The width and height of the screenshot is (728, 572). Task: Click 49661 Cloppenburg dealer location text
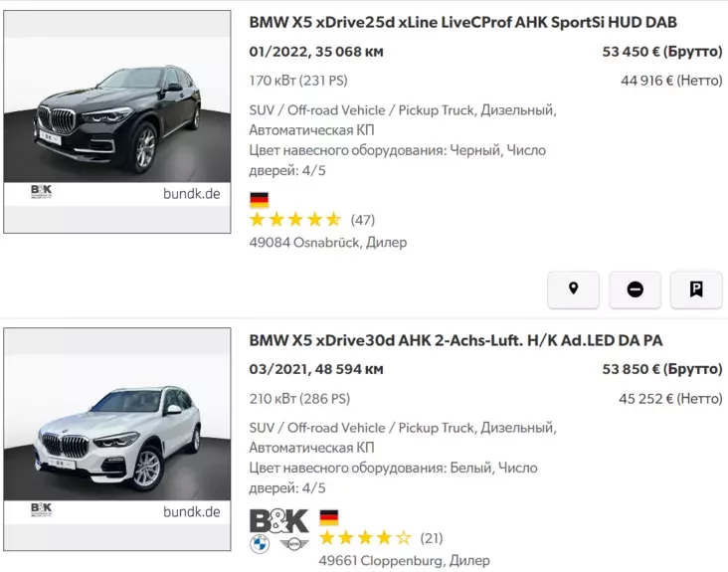pyautogui.click(x=404, y=560)
